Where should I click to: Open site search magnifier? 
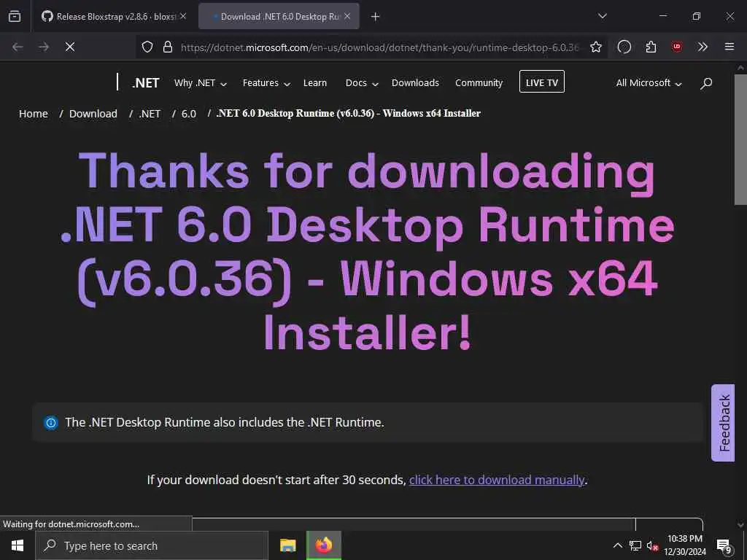(x=706, y=83)
